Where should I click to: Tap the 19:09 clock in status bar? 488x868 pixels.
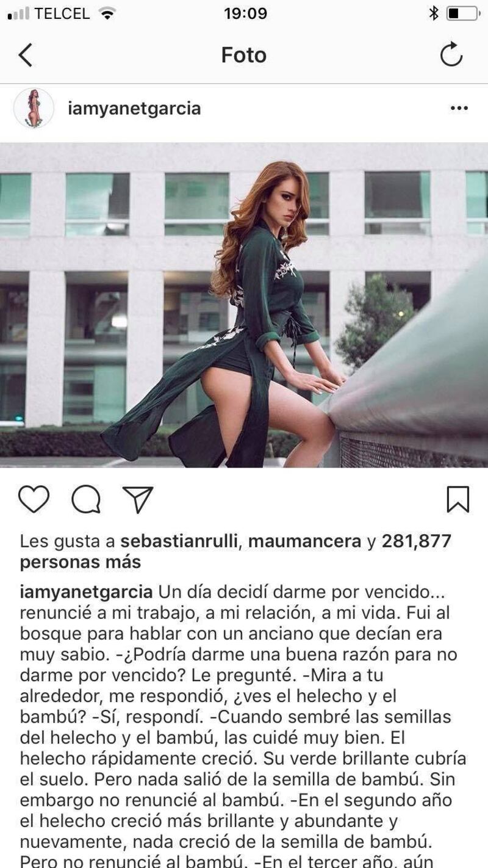245,13
